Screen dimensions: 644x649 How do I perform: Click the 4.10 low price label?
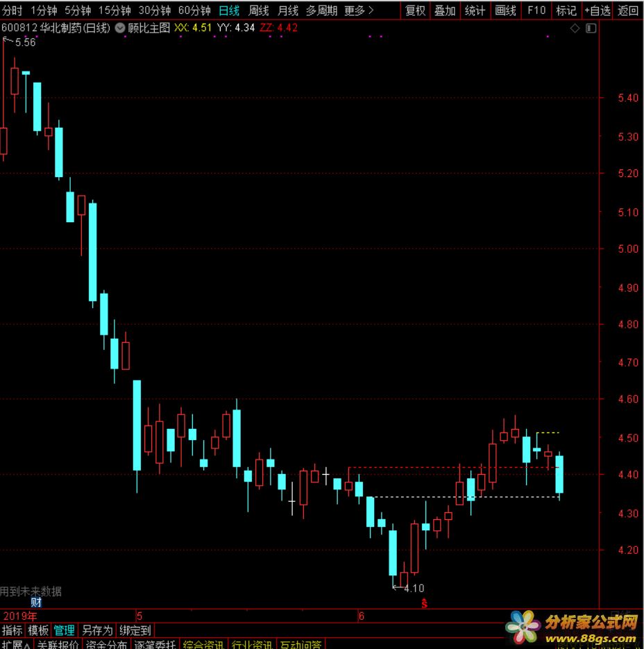click(x=414, y=588)
